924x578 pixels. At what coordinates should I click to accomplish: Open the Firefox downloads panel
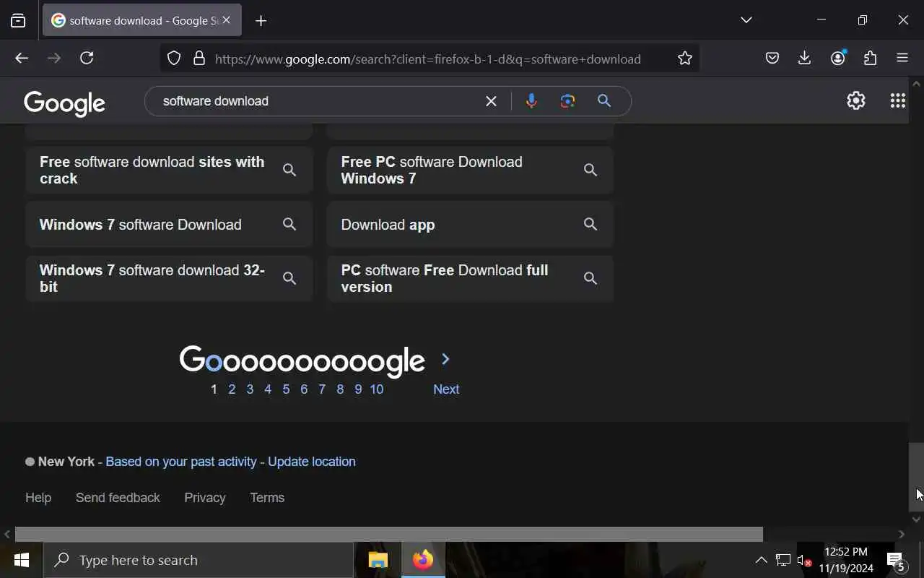(805, 59)
